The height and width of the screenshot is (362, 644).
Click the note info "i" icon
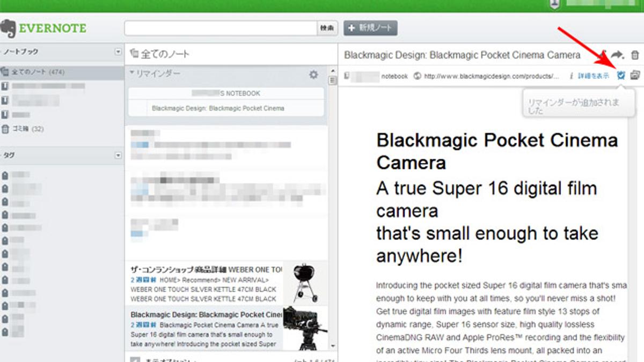pos(571,76)
